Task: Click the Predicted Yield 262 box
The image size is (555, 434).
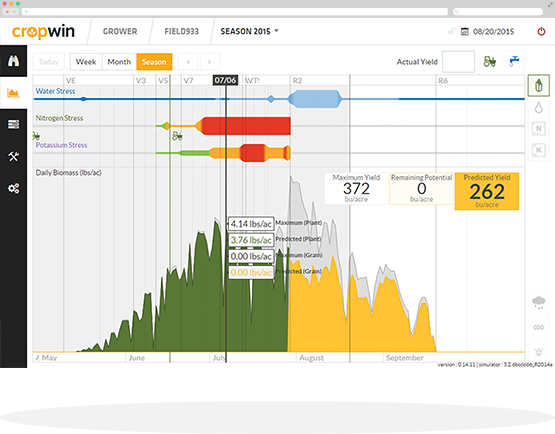Action: click(x=487, y=191)
